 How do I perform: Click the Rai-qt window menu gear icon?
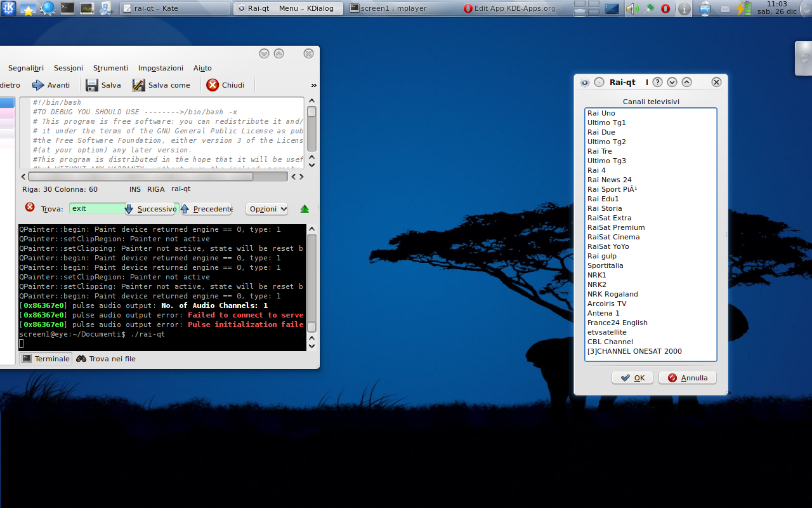[585, 82]
